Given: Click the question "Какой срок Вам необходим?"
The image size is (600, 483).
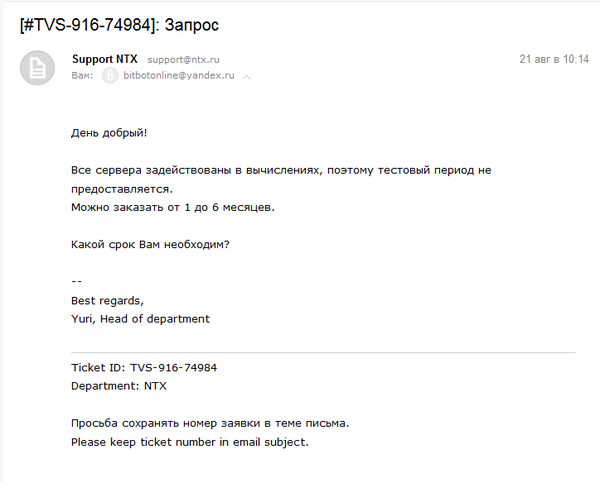Looking at the screenshot, I should pos(150,244).
